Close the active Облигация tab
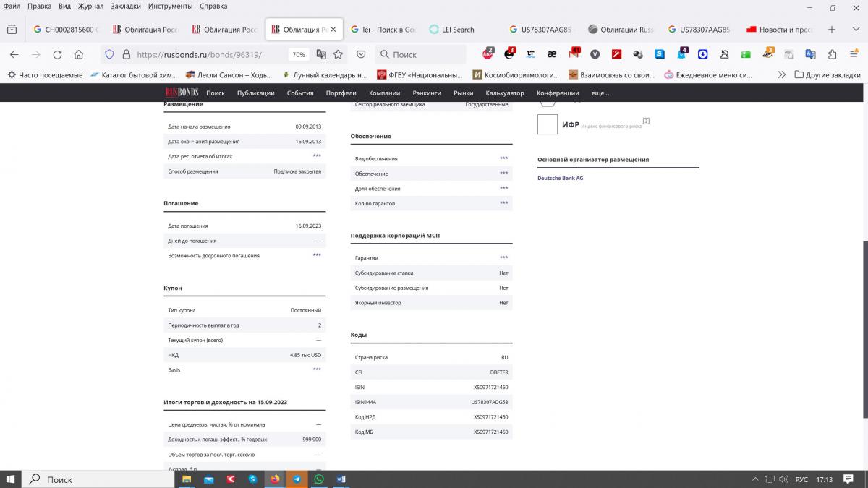Image resolution: width=868 pixels, height=488 pixels. [333, 30]
